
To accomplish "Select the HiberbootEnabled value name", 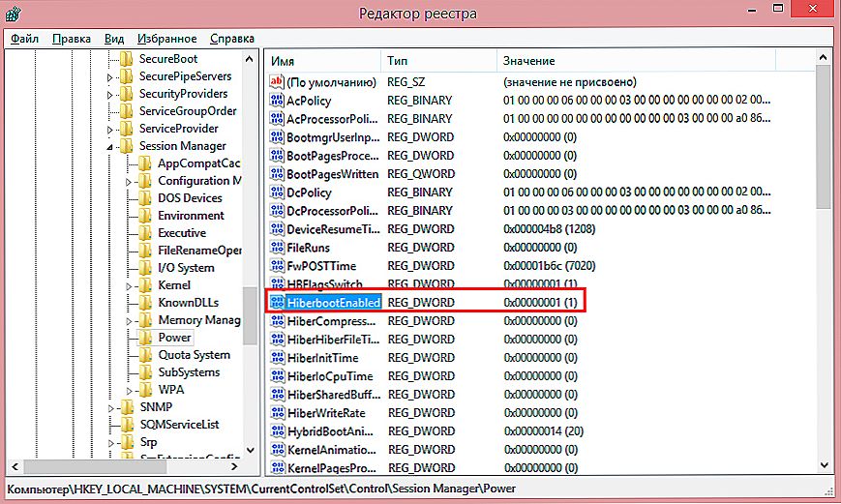I will click(x=334, y=303).
